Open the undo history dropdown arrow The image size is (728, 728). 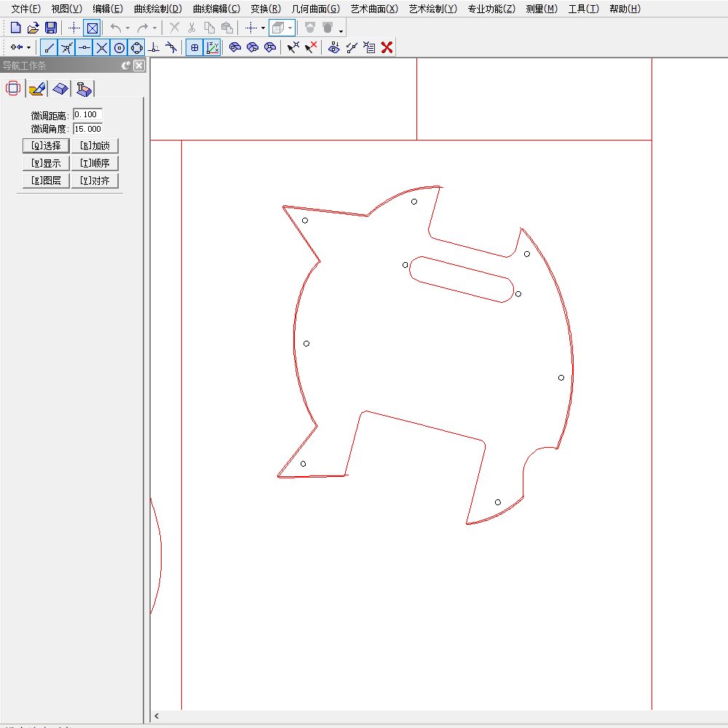coord(127,28)
